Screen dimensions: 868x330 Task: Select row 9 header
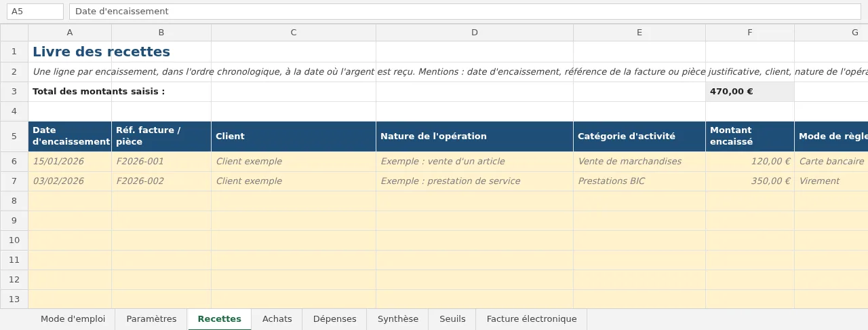click(14, 221)
